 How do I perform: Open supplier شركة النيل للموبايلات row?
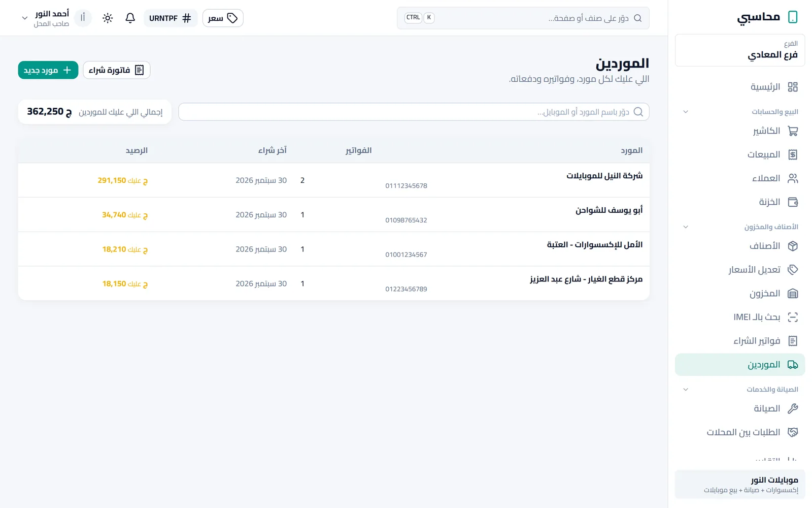[x=334, y=180]
